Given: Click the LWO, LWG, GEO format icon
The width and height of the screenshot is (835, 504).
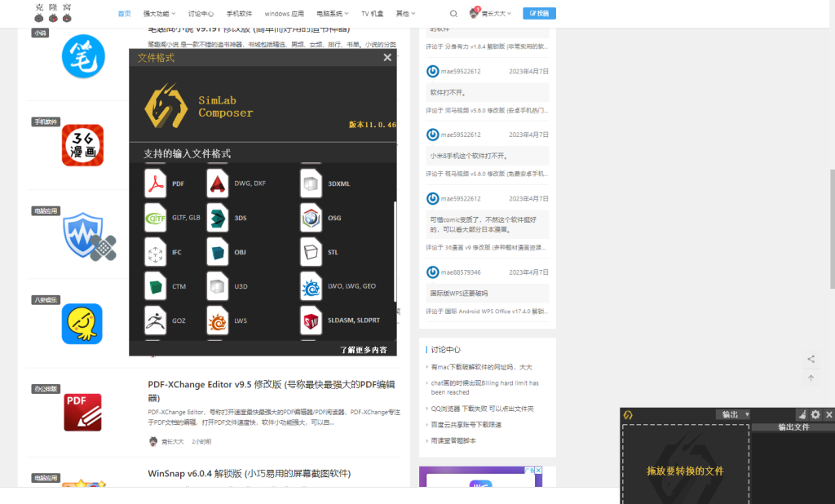Looking at the screenshot, I should pos(311,286).
